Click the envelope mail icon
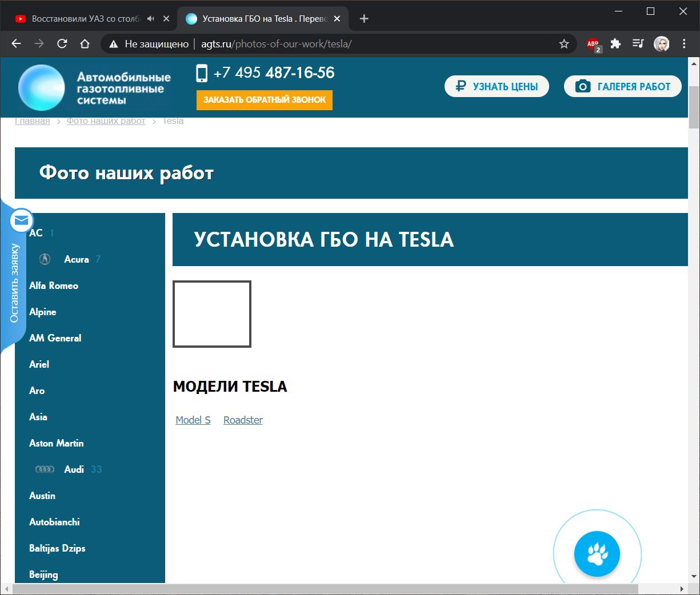This screenshot has width=700, height=595. [x=22, y=220]
